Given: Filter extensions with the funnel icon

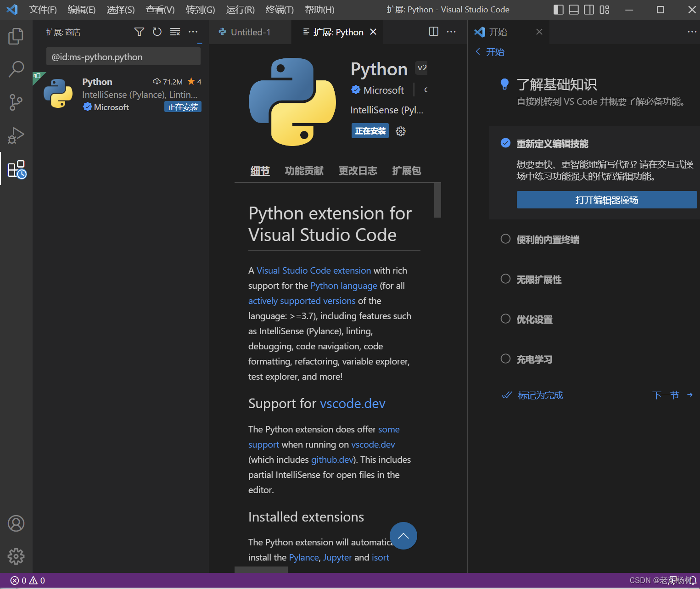Looking at the screenshot, I should [x=139, y=32].
